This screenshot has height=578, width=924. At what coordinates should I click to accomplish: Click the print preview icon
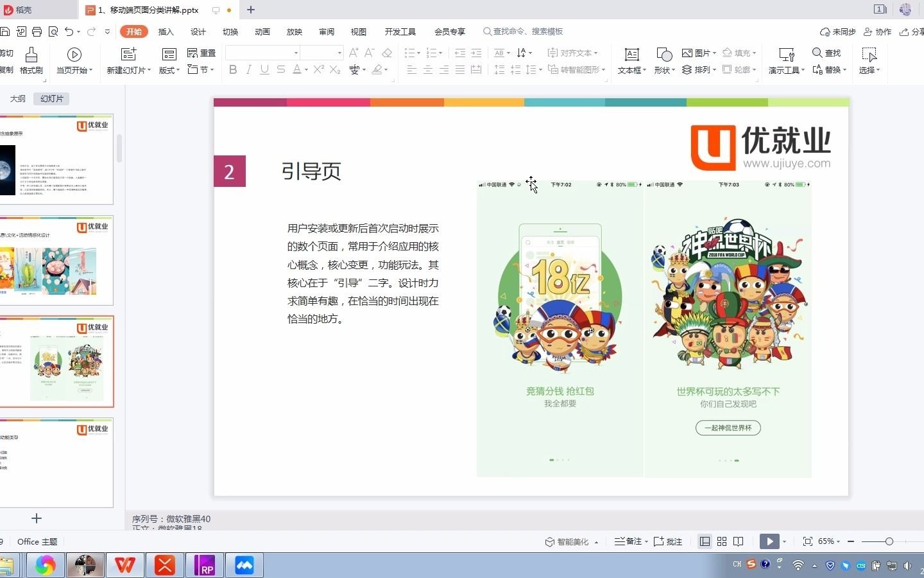click(x=53, y=31)
